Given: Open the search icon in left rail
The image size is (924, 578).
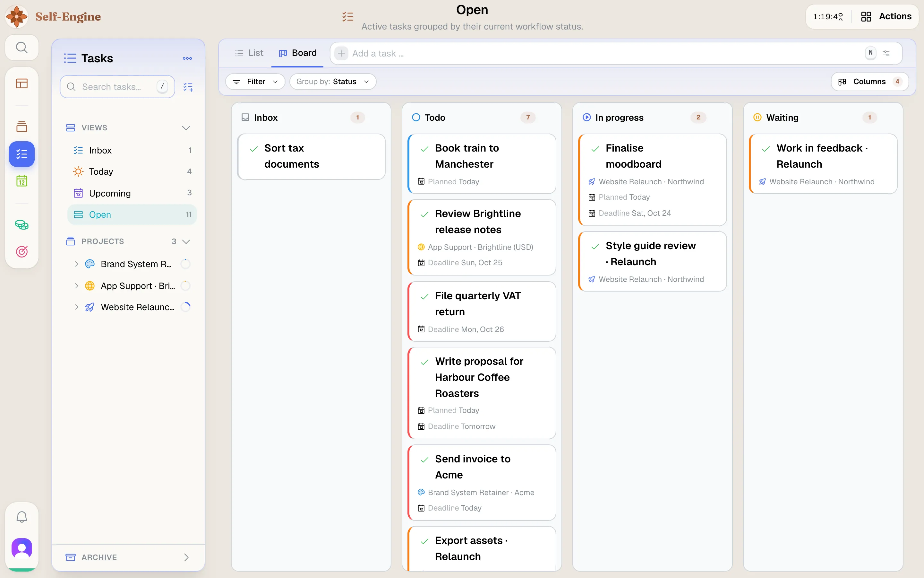Looking at the screenshot, I should click(x=22, y=48).
